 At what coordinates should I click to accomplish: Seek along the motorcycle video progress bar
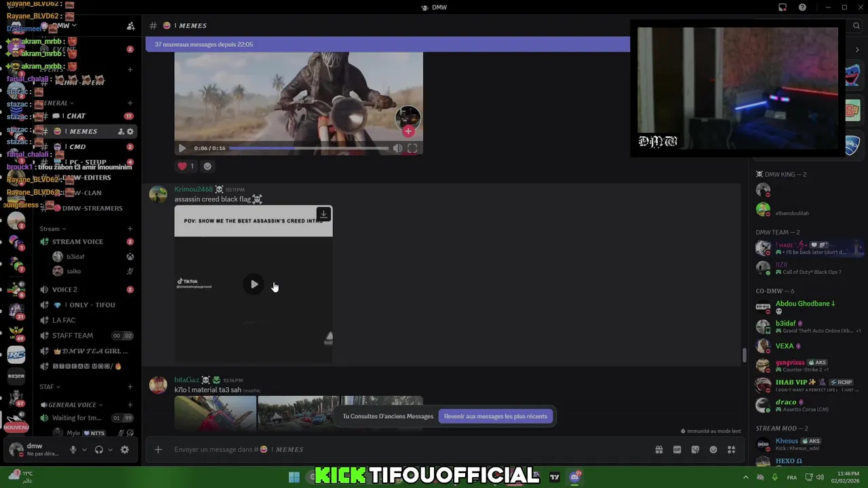[x=309, y=148]
